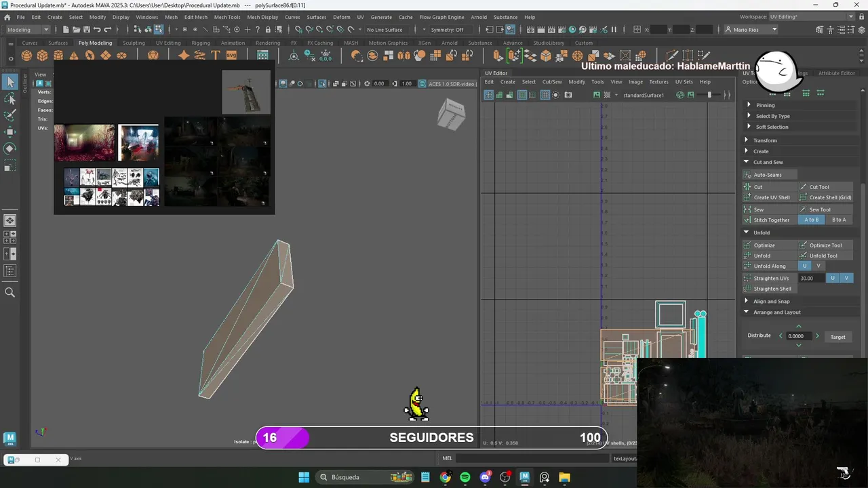This screenshot has width=868, height=488.
Task: Toggle B to A stitch direction
Action: tap(839, 220)
